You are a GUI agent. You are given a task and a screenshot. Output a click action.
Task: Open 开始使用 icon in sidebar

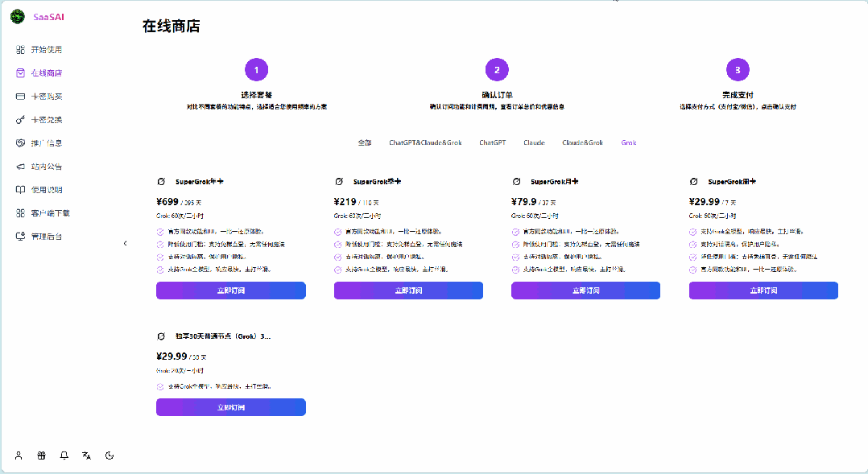[x=20, y=50]
